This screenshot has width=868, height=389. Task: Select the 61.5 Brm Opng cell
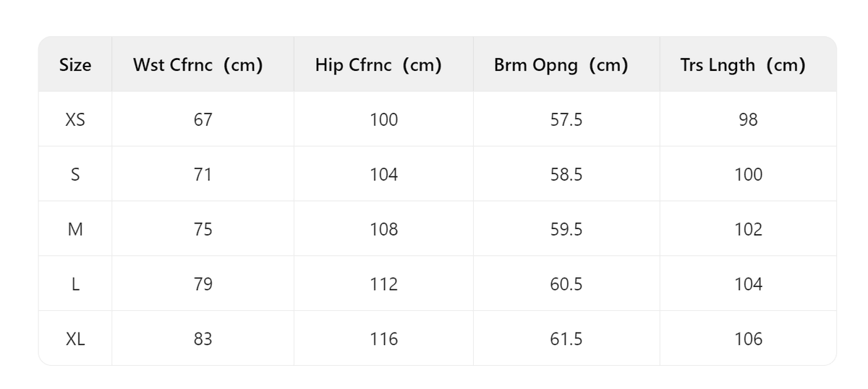tap(566, 339)
